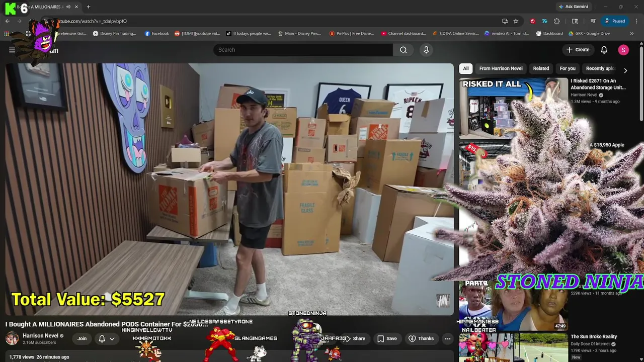Select the Related filter chip

click(541, 68)
